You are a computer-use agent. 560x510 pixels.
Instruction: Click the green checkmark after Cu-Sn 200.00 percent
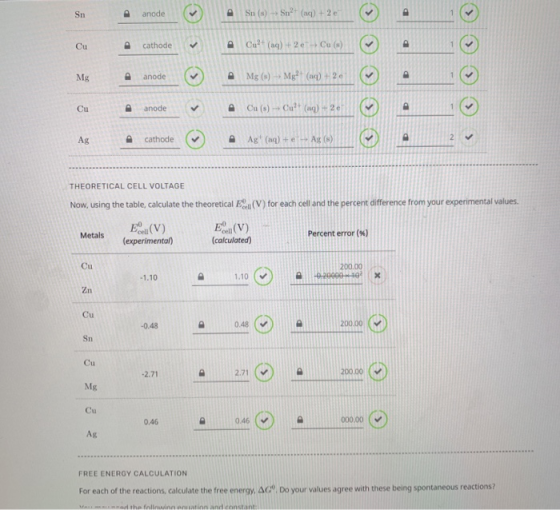(378, 324)
